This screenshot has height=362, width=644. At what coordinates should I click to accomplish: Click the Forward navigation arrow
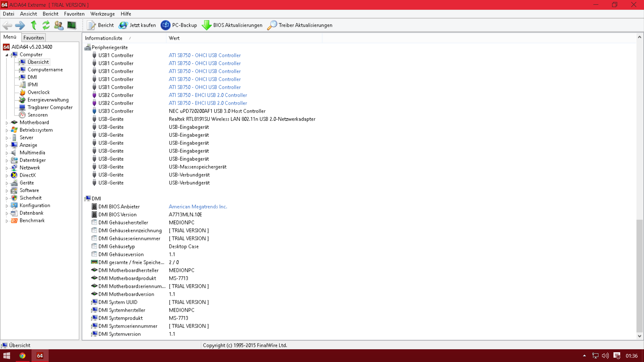[x=20, y=25]
